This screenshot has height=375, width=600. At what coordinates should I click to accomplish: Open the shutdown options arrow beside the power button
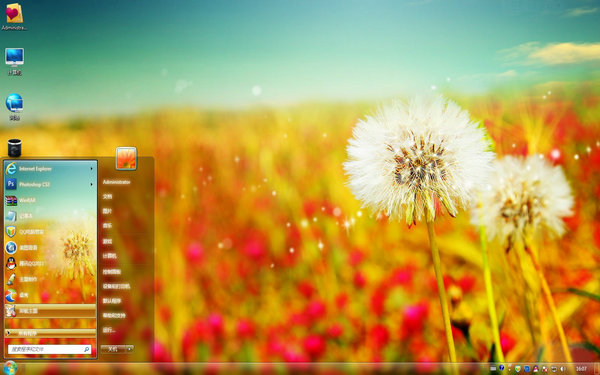coord(130,349)
